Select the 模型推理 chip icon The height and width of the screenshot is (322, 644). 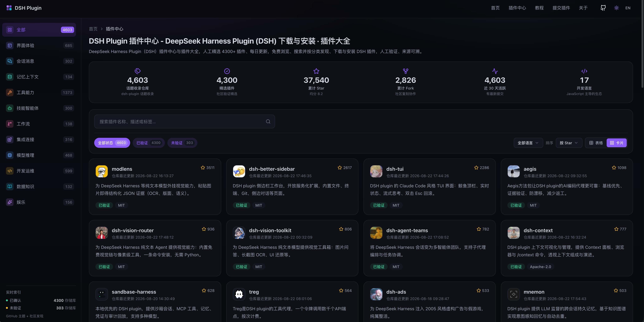click(x=10, y=155)
